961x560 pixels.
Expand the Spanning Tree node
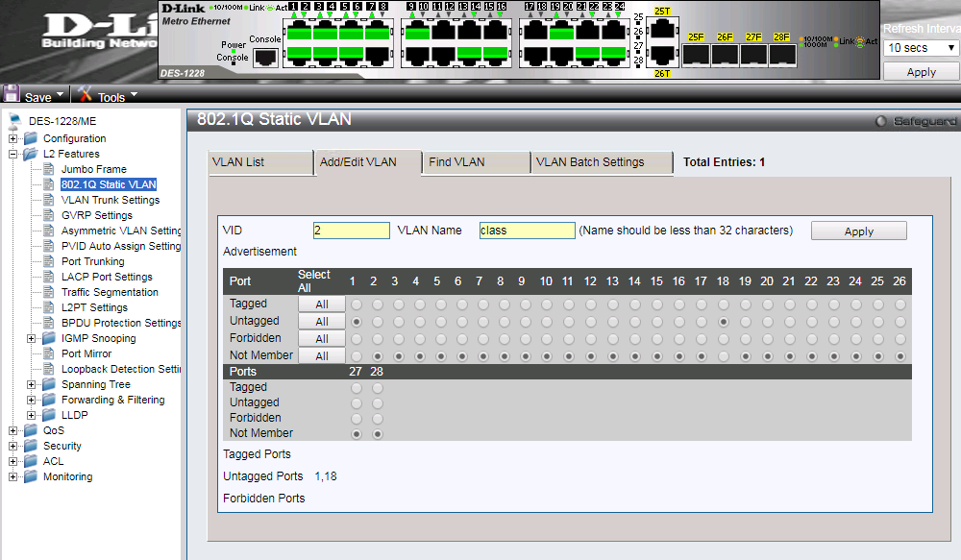(x=32, y=384)
